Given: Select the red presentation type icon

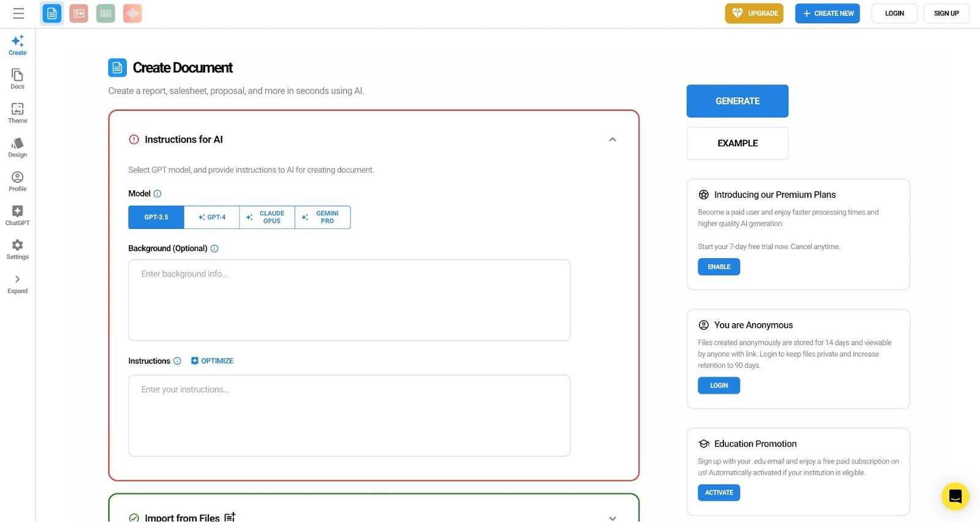Looking at the screenshot, I should coord(78,13).
